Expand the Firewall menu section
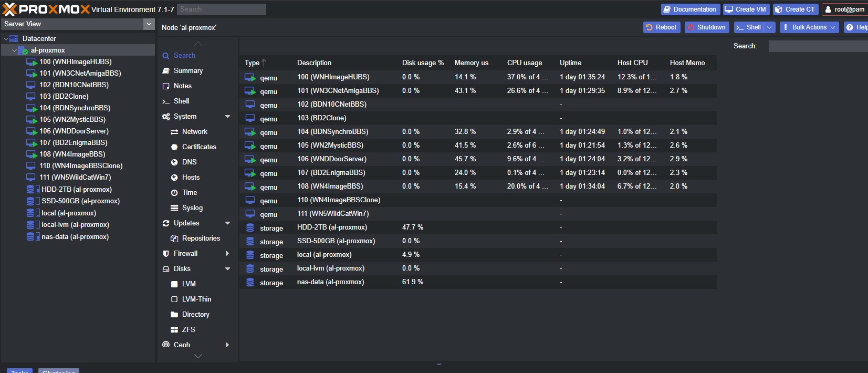Screen dimensions: 868x373 click(227, 254)
